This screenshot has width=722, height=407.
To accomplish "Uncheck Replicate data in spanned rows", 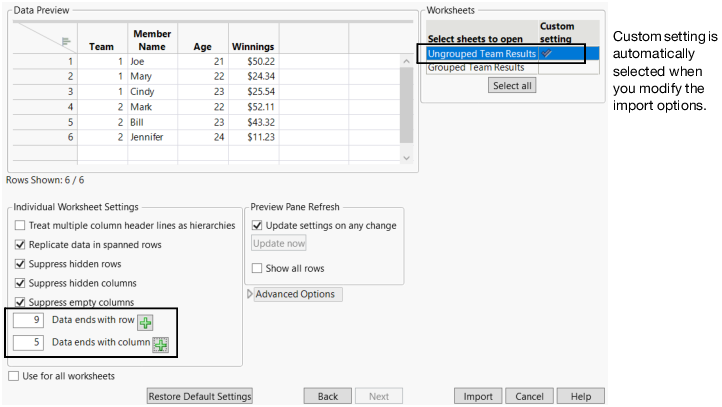I will [20, 245].
